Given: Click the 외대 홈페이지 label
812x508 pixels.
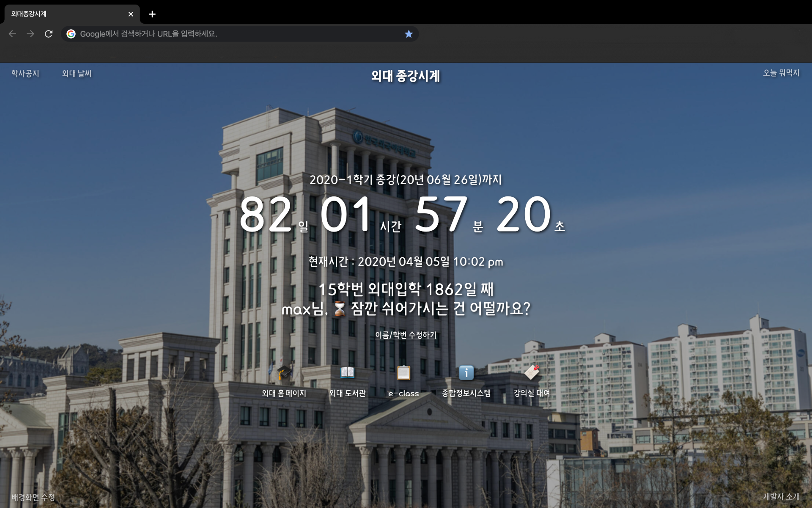Looking at the screenshot, I should tap(284, 393).
